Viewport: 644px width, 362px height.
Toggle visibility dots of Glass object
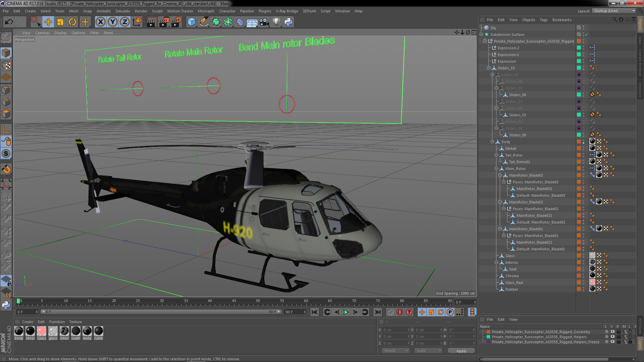[584, 256]
